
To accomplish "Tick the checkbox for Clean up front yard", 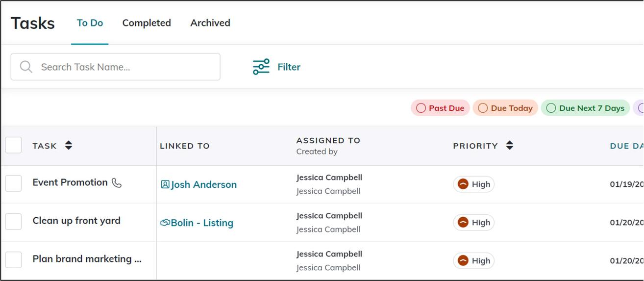I will click(14, 221).
